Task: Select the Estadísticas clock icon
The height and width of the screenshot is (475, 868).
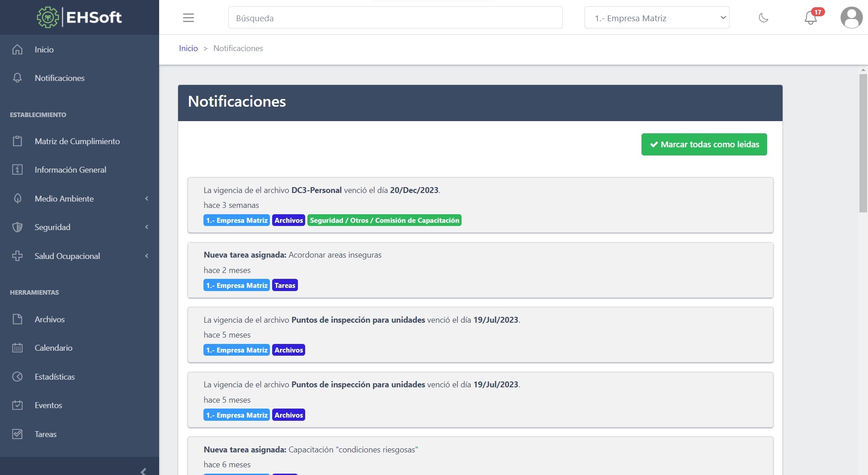Action: click(x=17, y=376)
